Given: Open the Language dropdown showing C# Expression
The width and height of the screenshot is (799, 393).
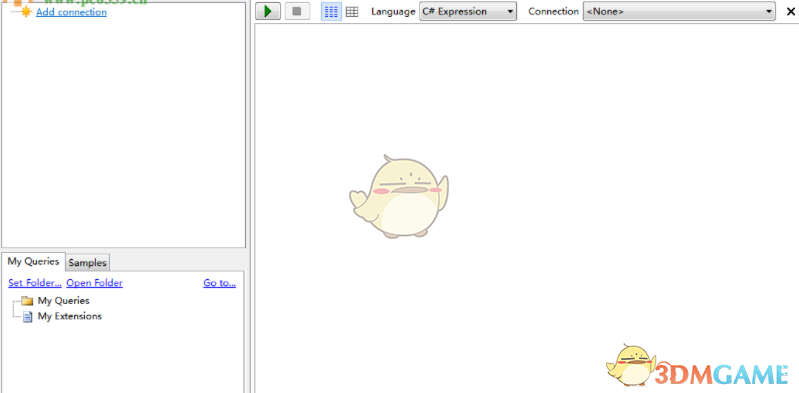Looking at the screenshot, I should [x=468, y=11].
